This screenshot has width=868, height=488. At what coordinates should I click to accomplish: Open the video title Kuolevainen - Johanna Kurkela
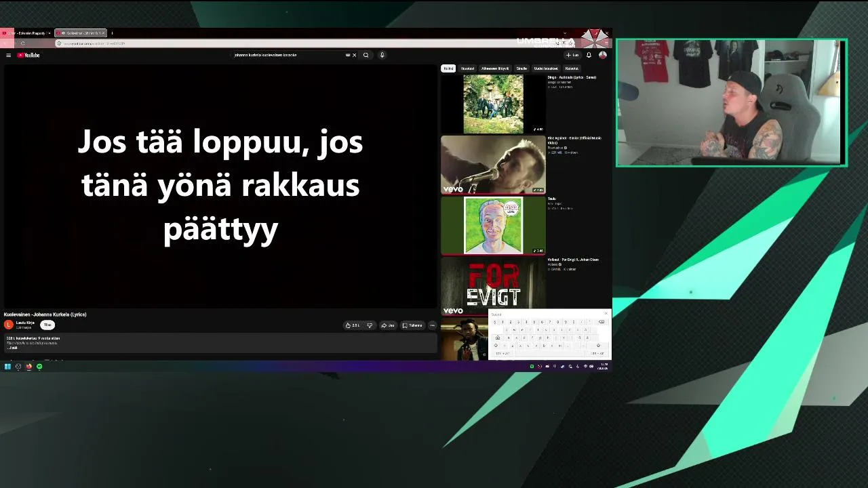pyautogui.click(x=45, y=314)
